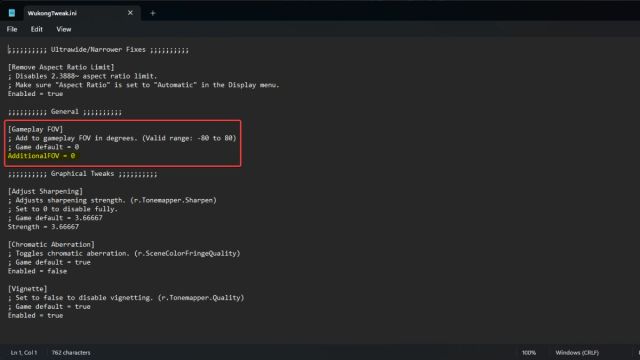640x360 pixels.
Task: Click the 'Enabled = false' line
Action: click(38, 271)
